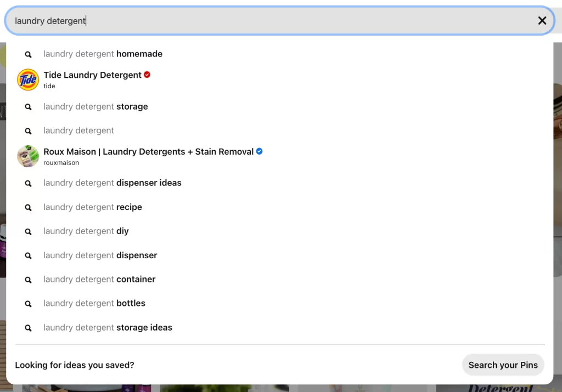Open Tide Laundry Detergent profile
Image resolution: width=562 pixels, height=392 pixels.
pos(92,75)
